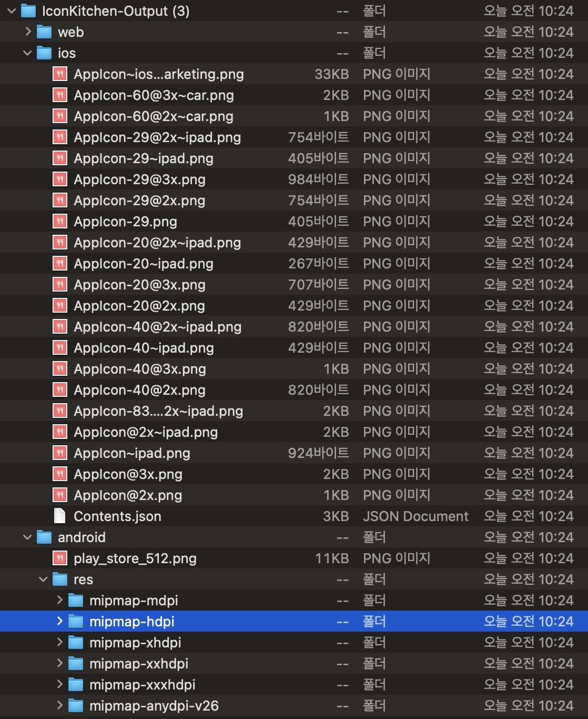
Task: Expand the mipmap-xhdpi folder
Action: (59, 643)
